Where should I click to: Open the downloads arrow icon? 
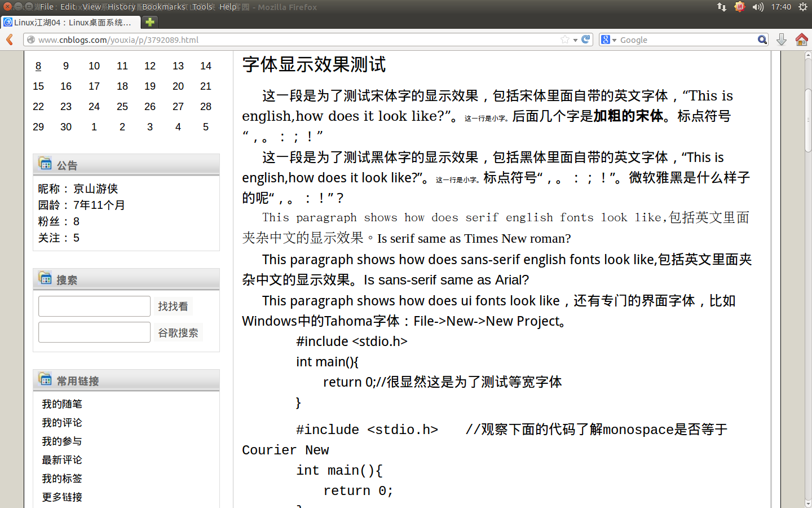[782, 40]
